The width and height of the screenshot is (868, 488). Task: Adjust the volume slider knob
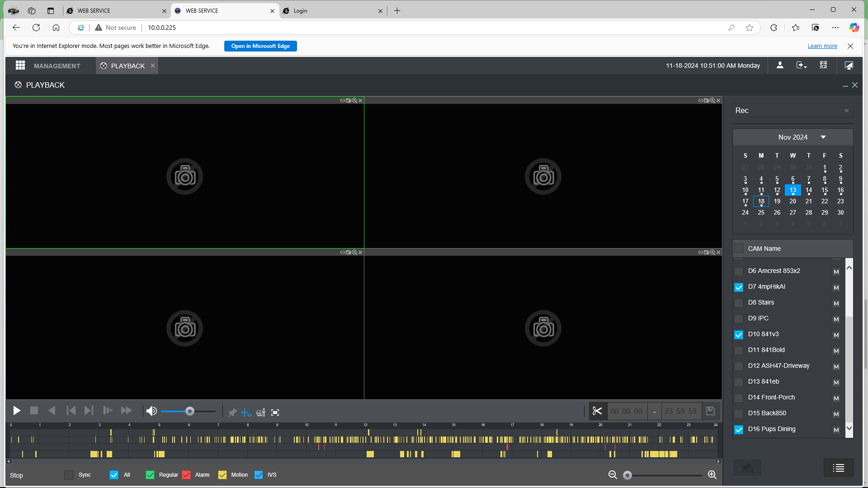click(190, 411)
